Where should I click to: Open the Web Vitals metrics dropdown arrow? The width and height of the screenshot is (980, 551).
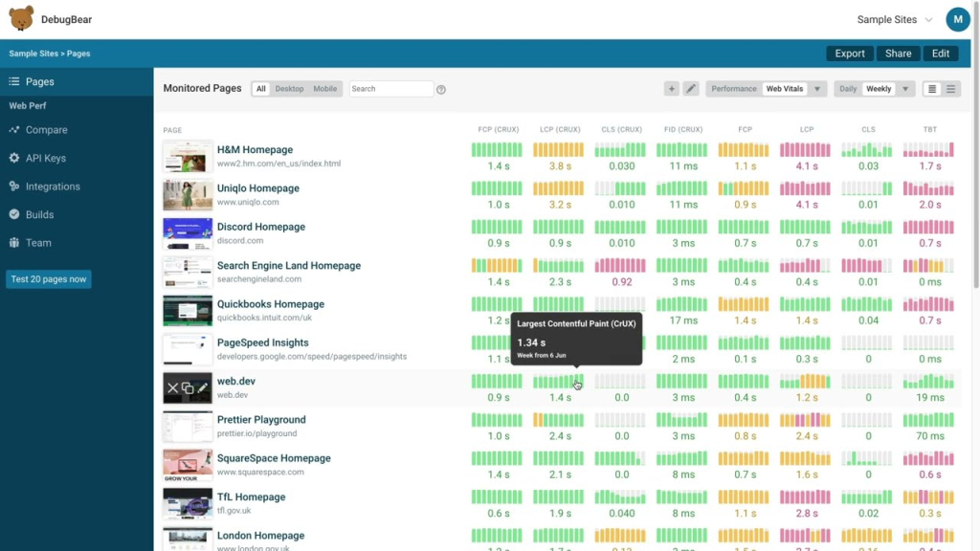[x=817, y=89]
